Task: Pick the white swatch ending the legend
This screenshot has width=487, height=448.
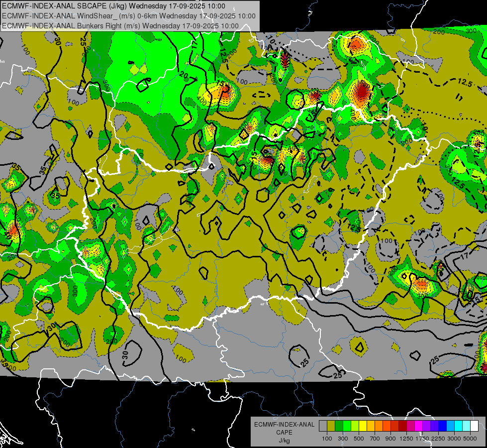Action: point(474,426)
